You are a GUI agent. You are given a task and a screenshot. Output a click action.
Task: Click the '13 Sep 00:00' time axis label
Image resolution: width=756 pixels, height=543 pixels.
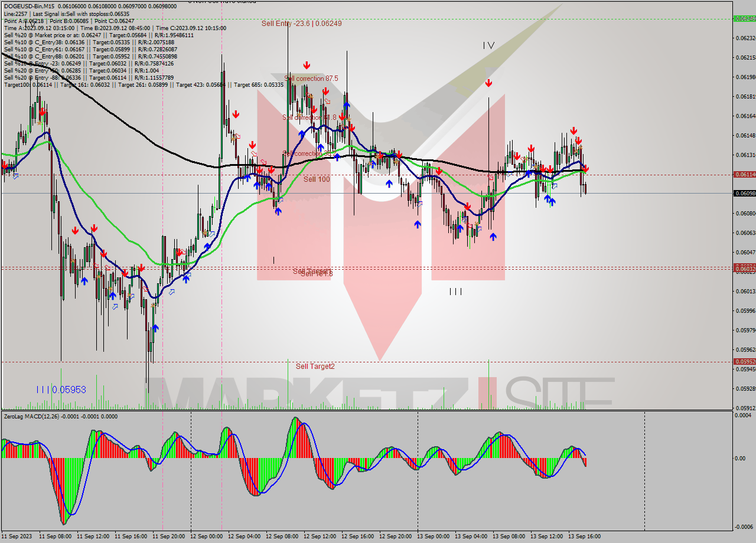click(x=433, y=537)
